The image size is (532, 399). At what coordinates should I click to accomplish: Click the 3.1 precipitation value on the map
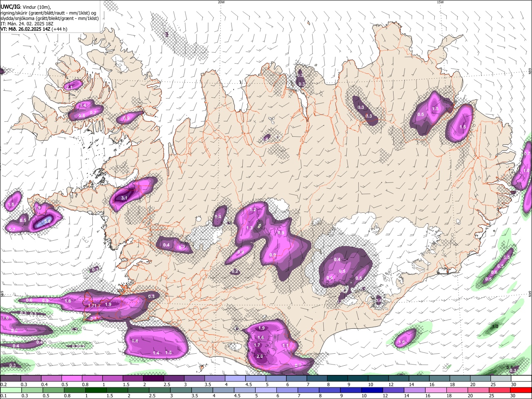click(x=124, y=198)
